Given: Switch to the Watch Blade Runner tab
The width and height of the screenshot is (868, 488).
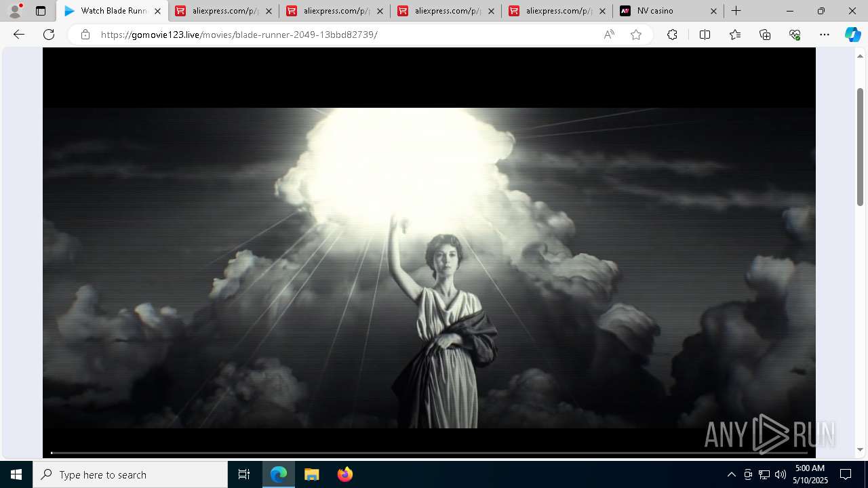Looking at the screenshot, I should (x=113, y=11).
